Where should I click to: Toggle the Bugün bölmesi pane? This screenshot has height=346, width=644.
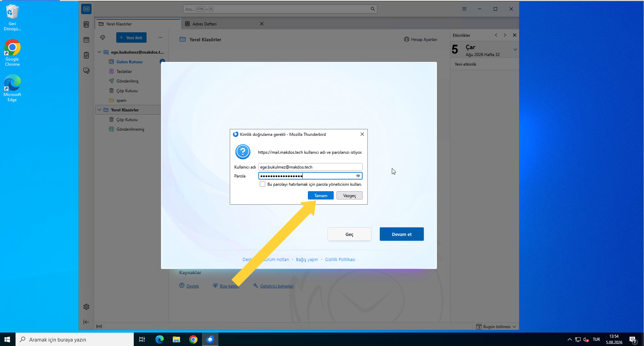click(496, 327)
